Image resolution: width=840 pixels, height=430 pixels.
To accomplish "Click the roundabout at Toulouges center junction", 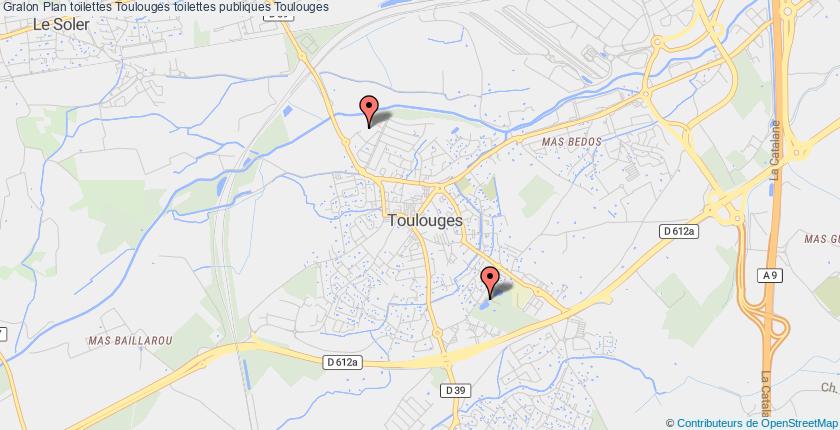I will point(438,188).
